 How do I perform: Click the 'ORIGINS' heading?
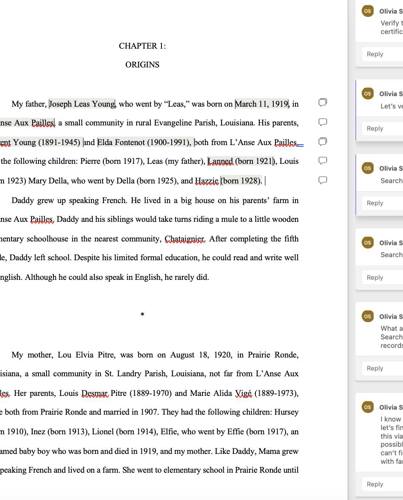tap(142, 65)
